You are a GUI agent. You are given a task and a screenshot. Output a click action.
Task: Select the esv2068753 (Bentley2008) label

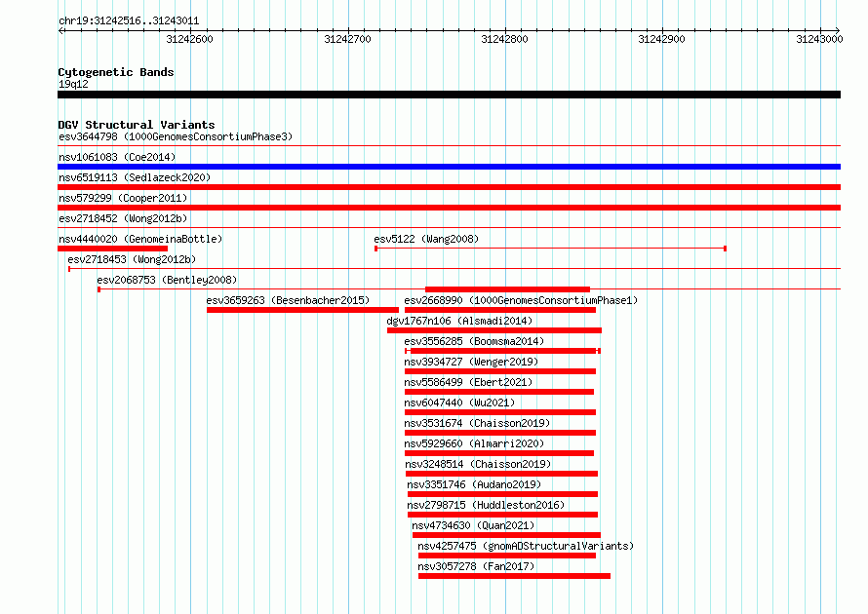[167, 280]
